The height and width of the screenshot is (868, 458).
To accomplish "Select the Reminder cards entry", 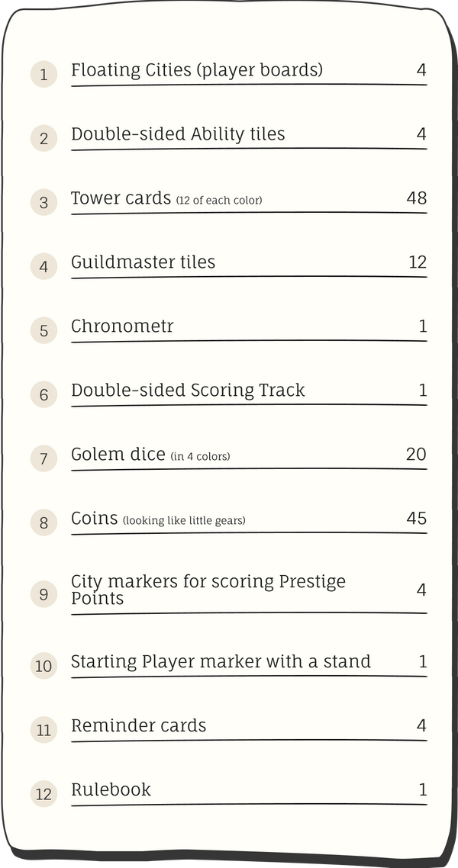I will click(138, 725).
